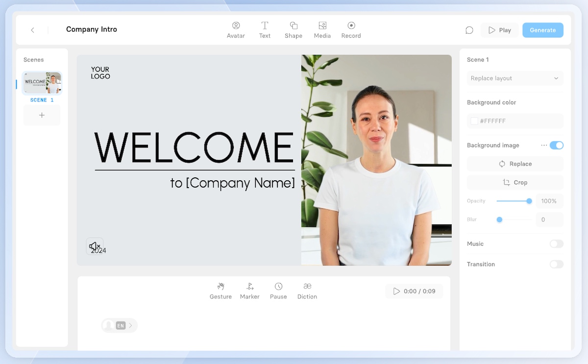Click the Generate button

click(543, 30)
